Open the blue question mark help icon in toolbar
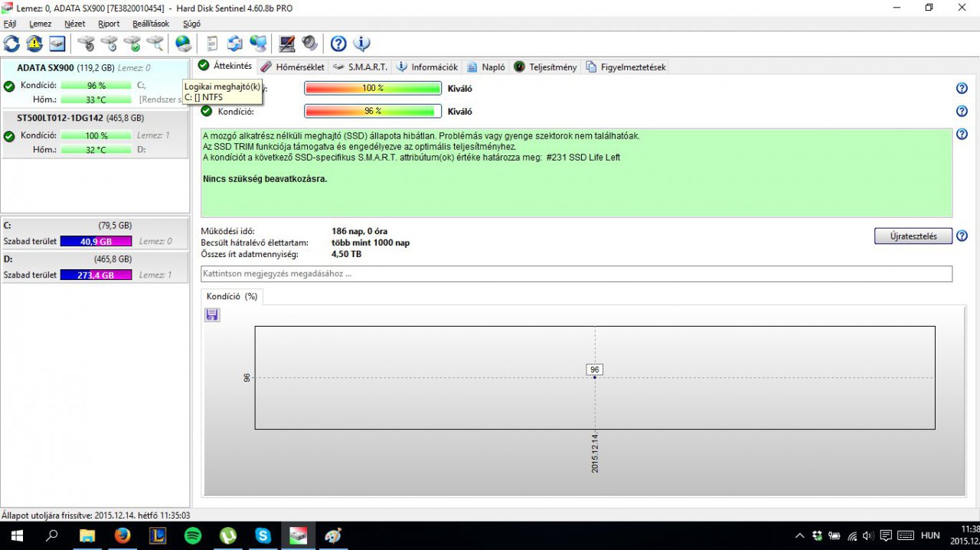This screenshot has width=980, height=550. click(x=338, y=44)
